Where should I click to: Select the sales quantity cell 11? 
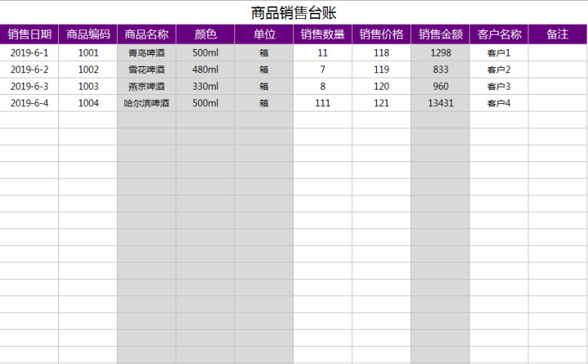point(323,53)
